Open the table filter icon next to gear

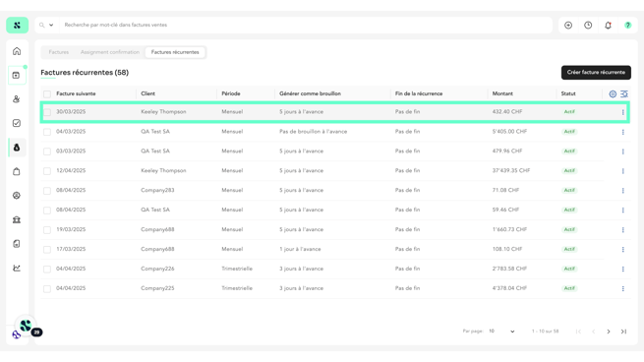click(624, 94)
